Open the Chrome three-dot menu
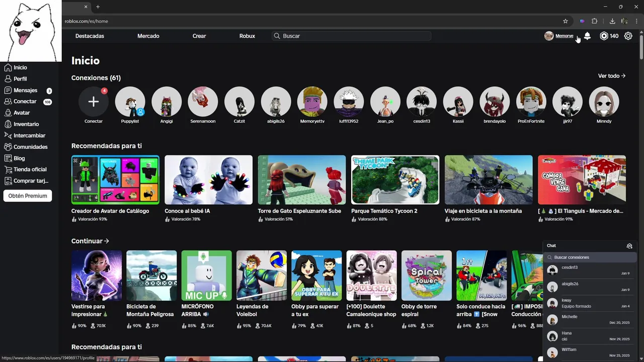 (636, 21)
